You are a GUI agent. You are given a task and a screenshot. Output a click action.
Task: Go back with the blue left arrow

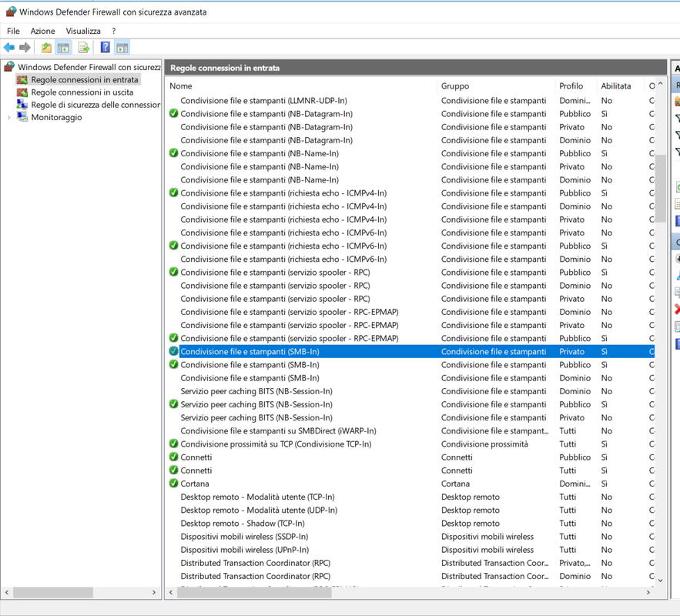(9, 47)
